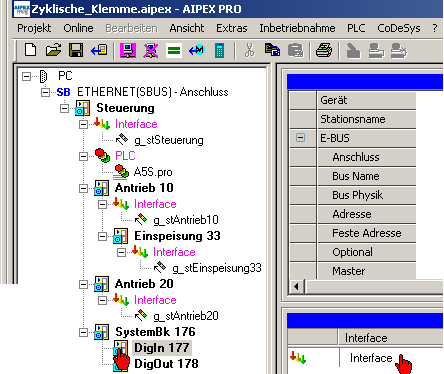Click the Print printer icon

[x=324, y=50]
